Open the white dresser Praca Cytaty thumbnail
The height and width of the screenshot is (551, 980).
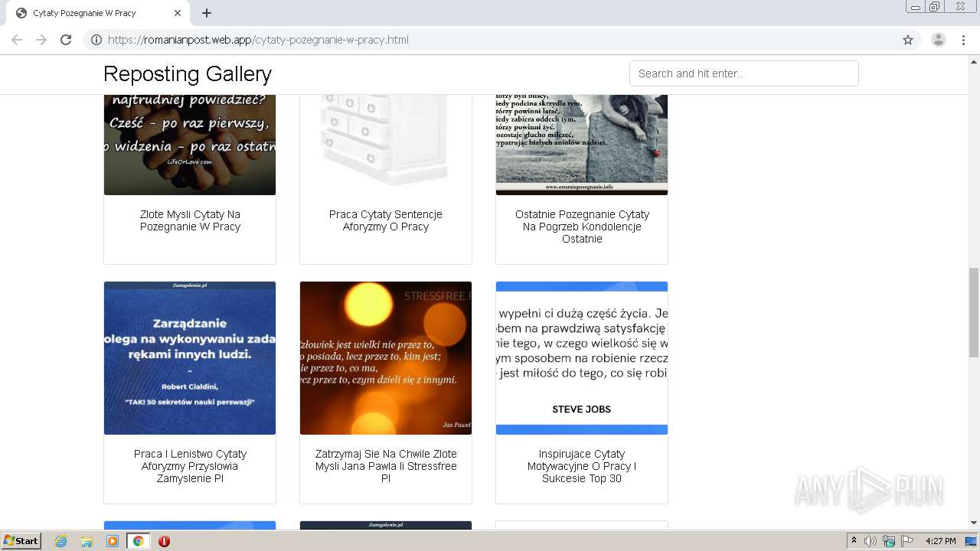(386, 145)
